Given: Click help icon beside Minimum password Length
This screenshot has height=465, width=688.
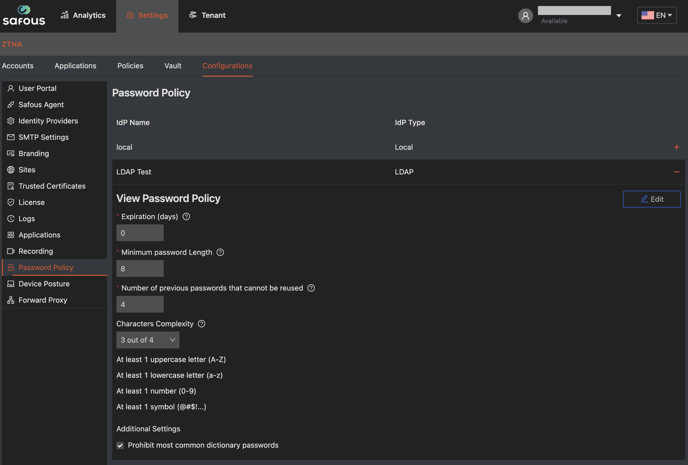Looking at the screenshot, I should click(x=220, y=252).
